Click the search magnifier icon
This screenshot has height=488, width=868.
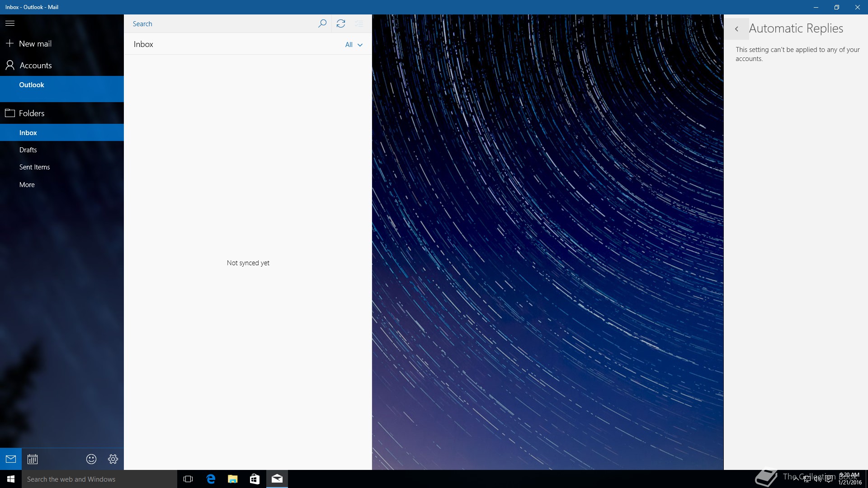click(322, 23)
